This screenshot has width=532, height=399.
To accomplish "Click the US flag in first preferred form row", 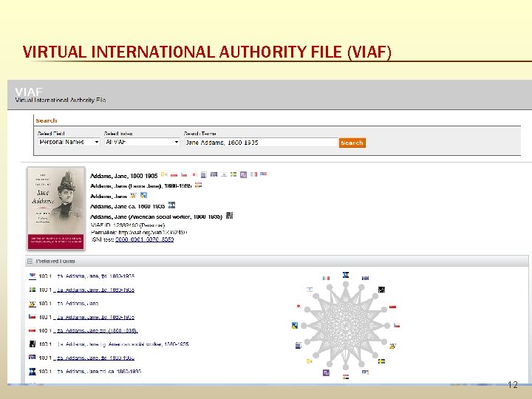I will tap(33, 276).
